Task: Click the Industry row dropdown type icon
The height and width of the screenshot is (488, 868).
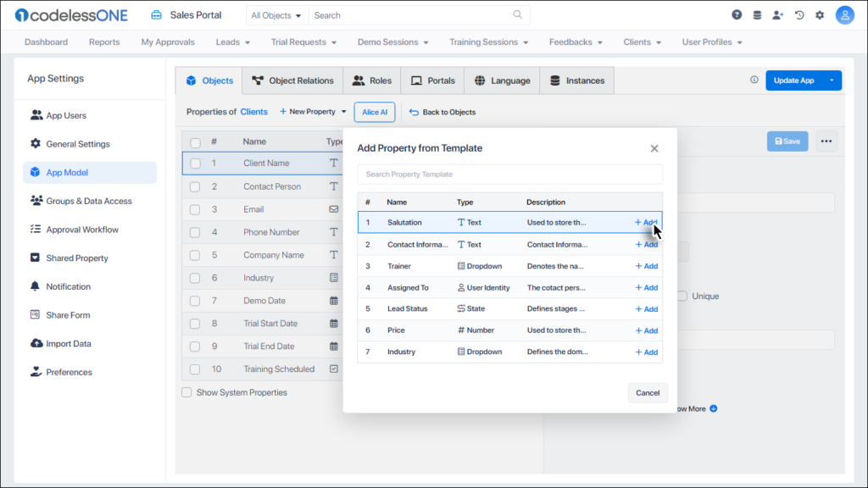Action: click(333, 278)
